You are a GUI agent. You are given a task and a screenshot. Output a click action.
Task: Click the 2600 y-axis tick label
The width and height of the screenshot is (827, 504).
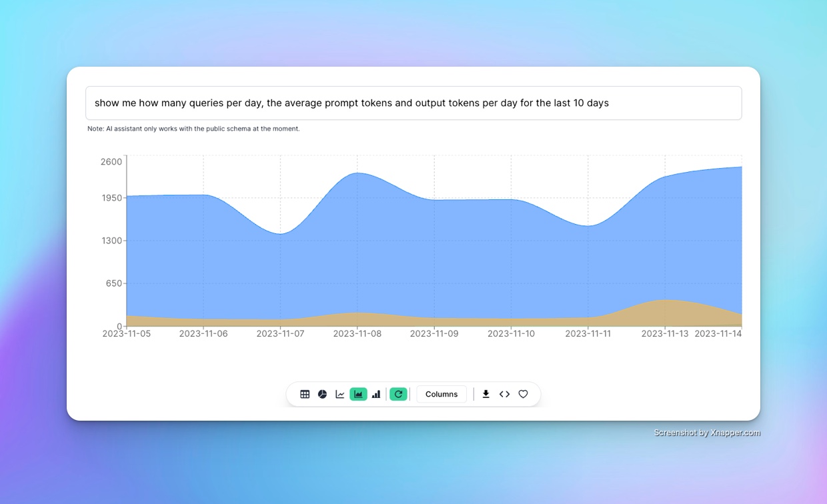click(111, 161)
